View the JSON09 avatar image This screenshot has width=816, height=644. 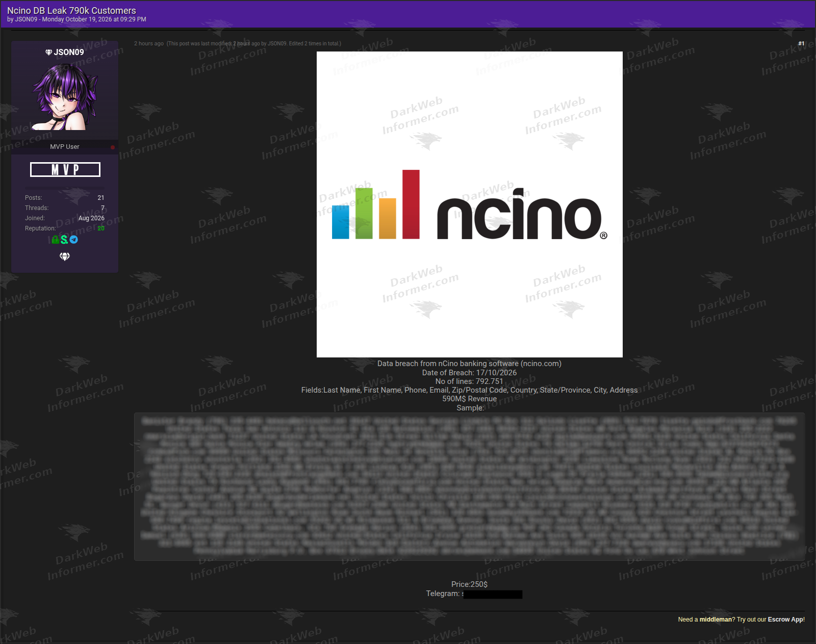(65, 96)
